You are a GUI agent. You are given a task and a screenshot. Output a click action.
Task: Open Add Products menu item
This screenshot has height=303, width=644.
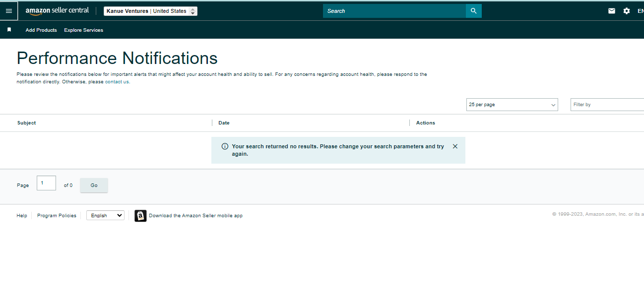pyautogui.click(x=41, y=30)
